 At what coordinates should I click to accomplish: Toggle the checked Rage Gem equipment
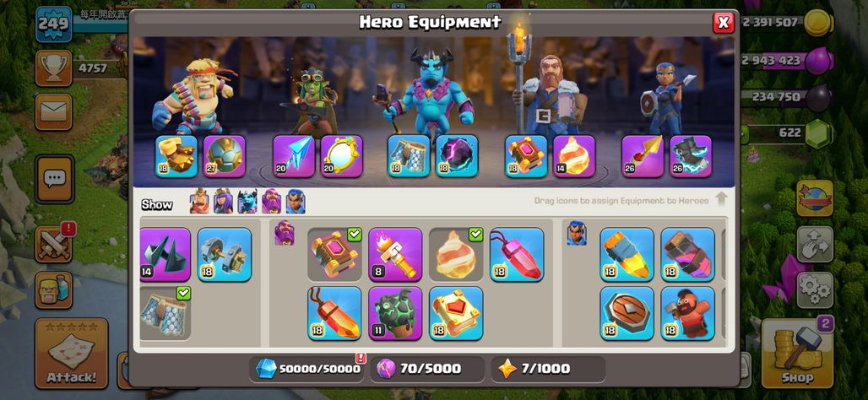point(456,255)
